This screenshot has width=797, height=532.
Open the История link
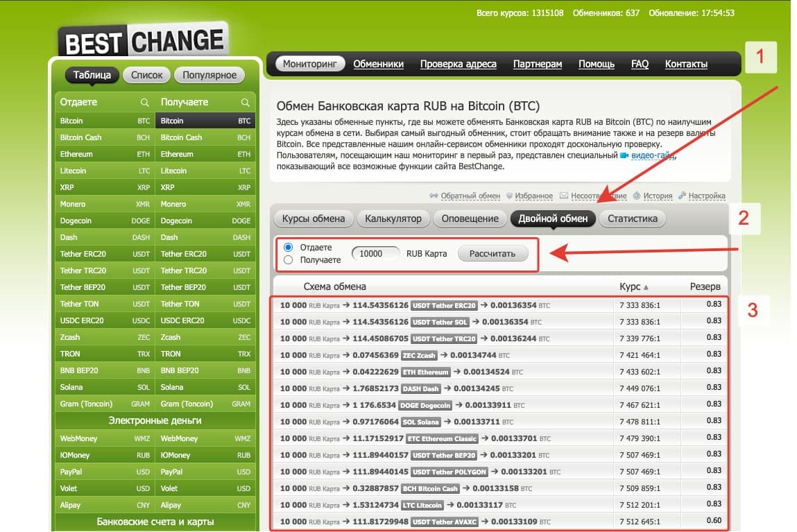(658, 196)
